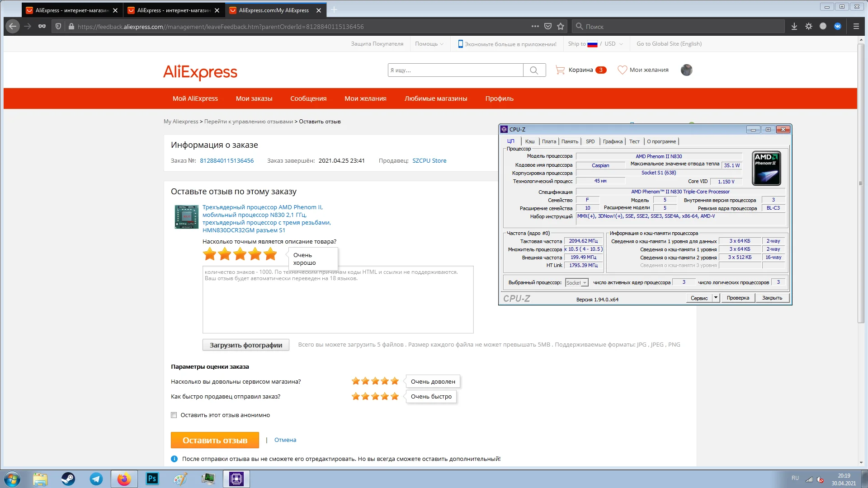Open Steam from the taskbar
This screenshot has height=488, width=868.
[x=68, y=479]
